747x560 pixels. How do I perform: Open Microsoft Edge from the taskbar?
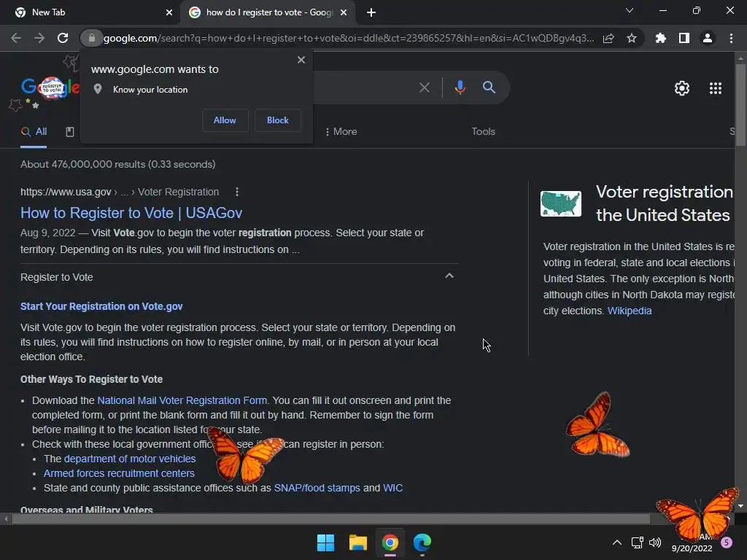422,542
